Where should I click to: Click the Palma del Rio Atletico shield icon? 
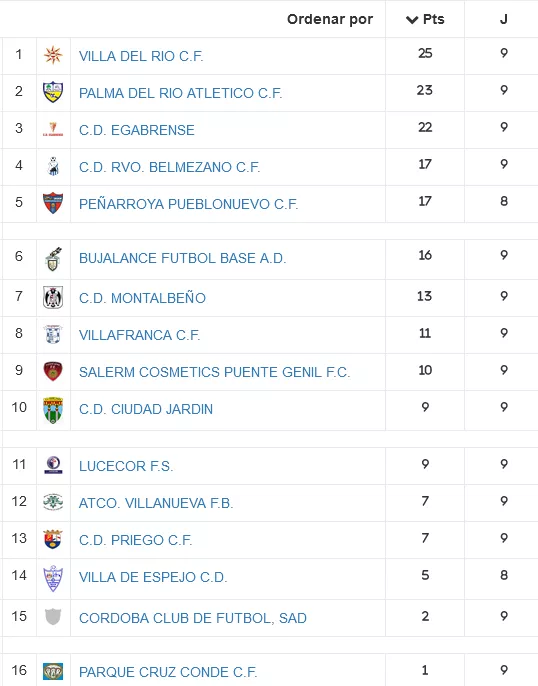coord(53,92)
